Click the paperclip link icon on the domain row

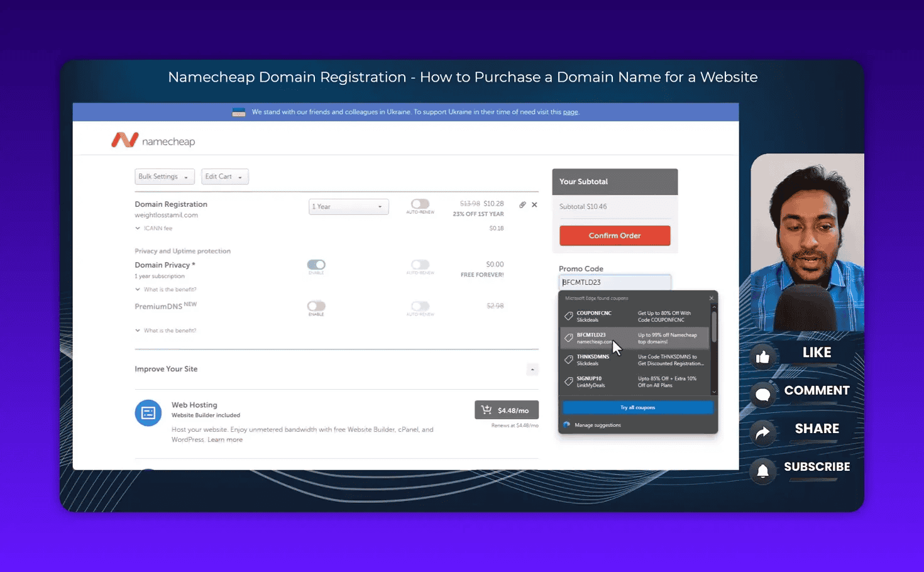[522, 204]
